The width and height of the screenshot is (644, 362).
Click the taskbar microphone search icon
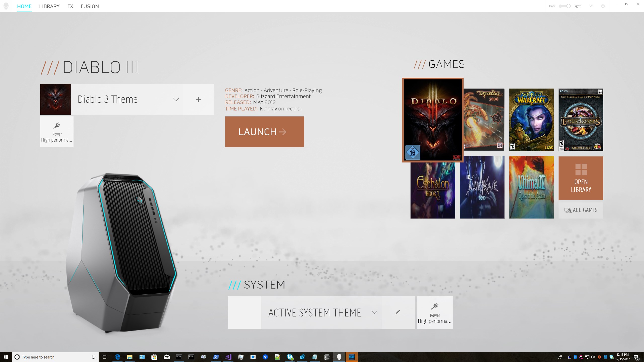pos(93,357)
